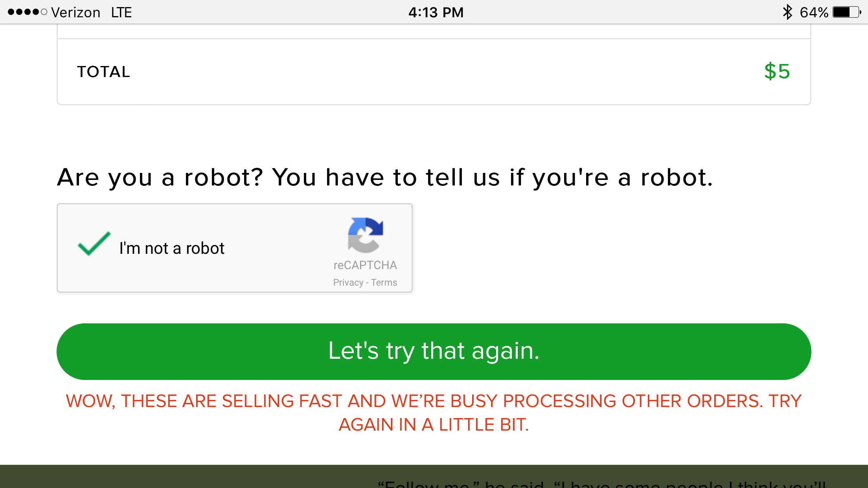
Task: Click the green $5 total amount
Action: click(x=777, y=72)
